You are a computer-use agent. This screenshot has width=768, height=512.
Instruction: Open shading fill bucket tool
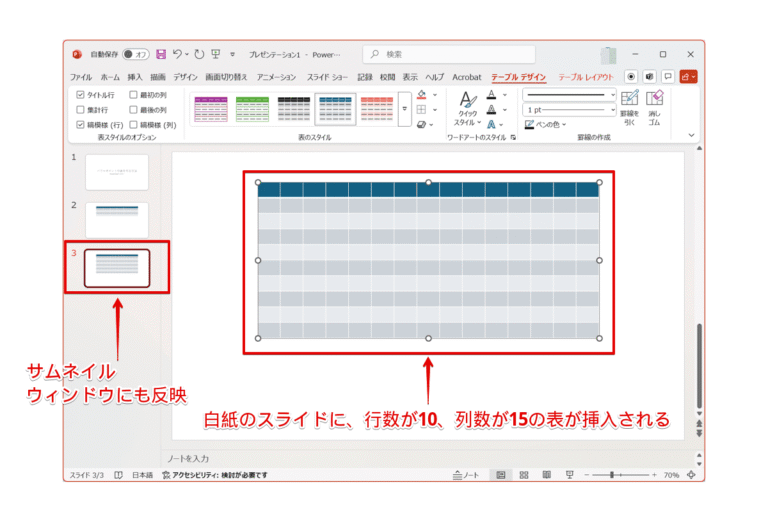[422, 95]
